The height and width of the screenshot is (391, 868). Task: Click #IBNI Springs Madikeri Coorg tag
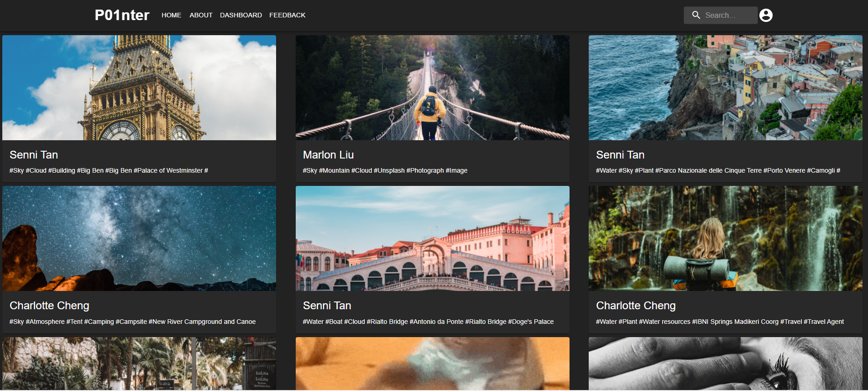(735, 322)
